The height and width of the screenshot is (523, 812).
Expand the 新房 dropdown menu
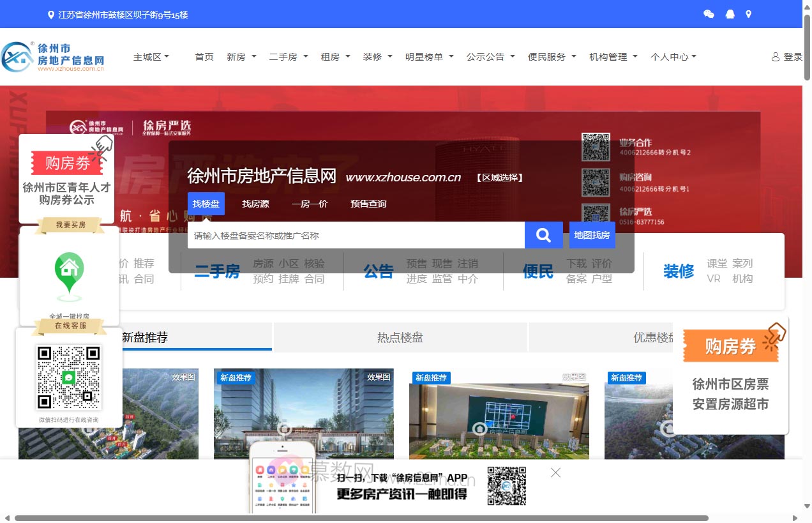coord(241,56)
